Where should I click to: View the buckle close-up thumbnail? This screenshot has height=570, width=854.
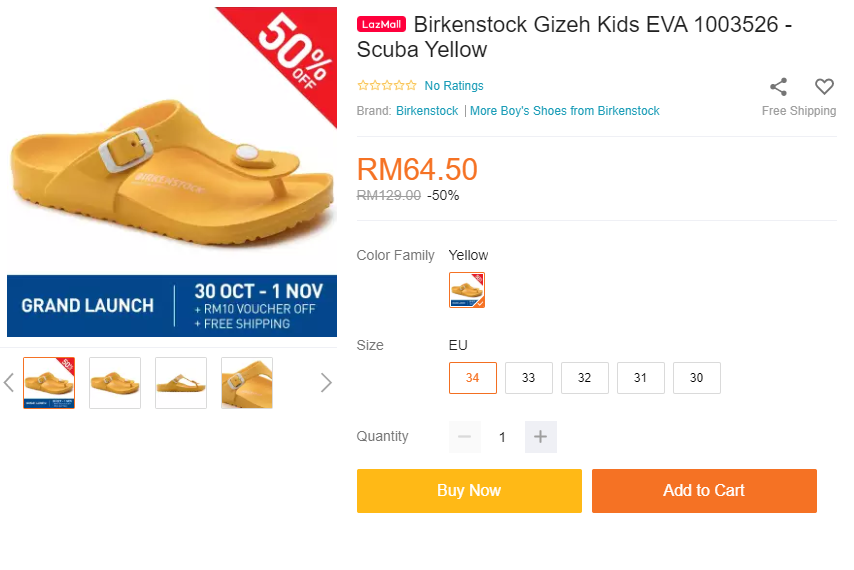[247, 383]
